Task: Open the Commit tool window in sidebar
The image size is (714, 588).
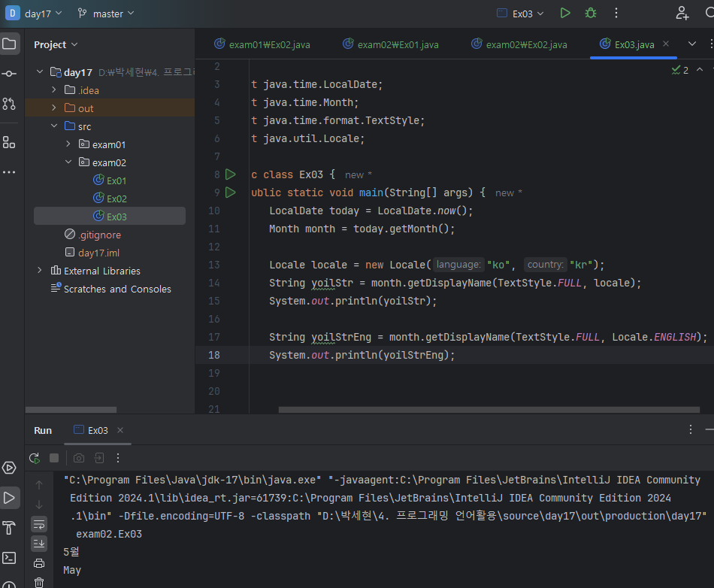Action: click(x=9, y=74)
